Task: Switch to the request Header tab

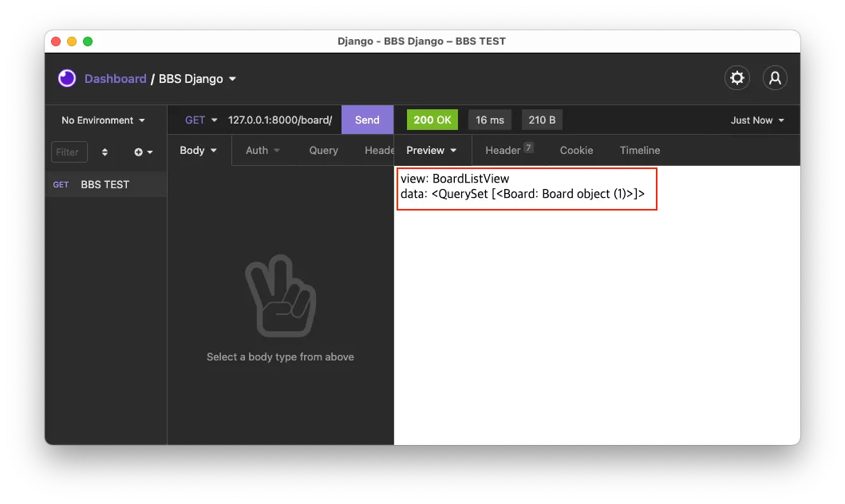Action: pos(379,151)
